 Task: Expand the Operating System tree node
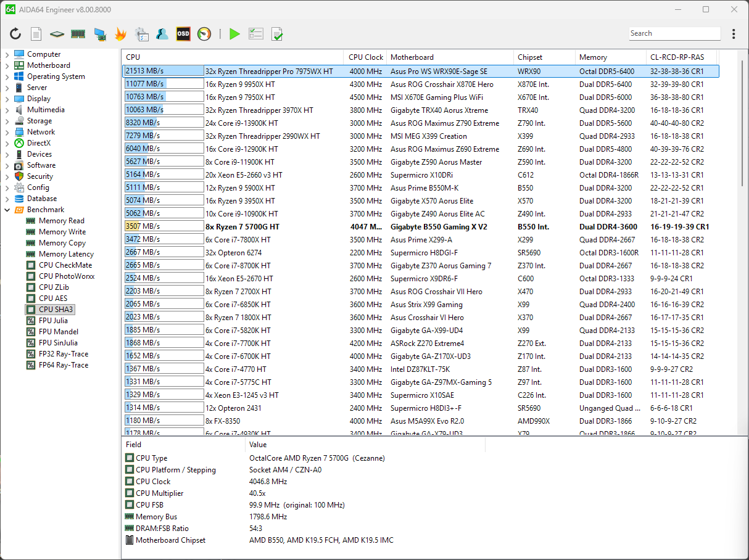pos(7,76)
